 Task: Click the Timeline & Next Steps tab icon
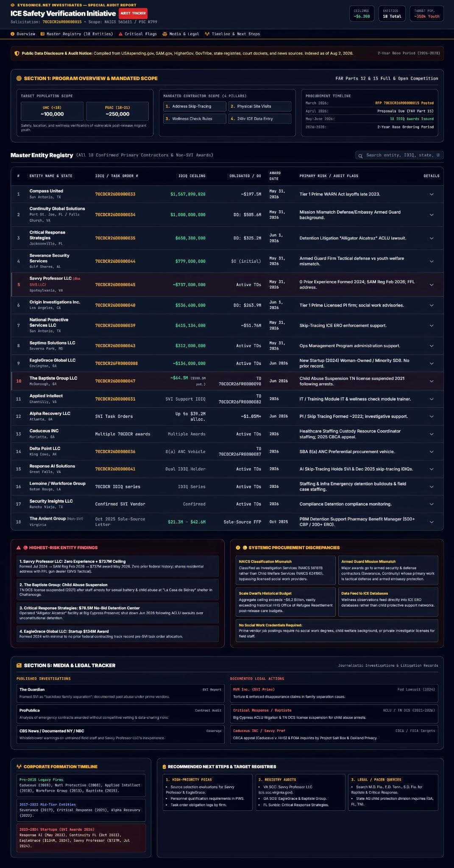coord(207,34)
